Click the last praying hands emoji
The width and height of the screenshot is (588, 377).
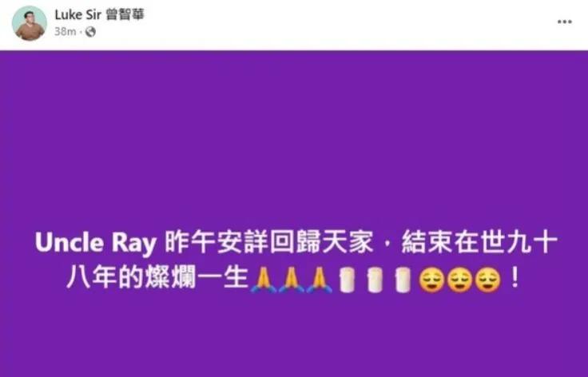319,280
